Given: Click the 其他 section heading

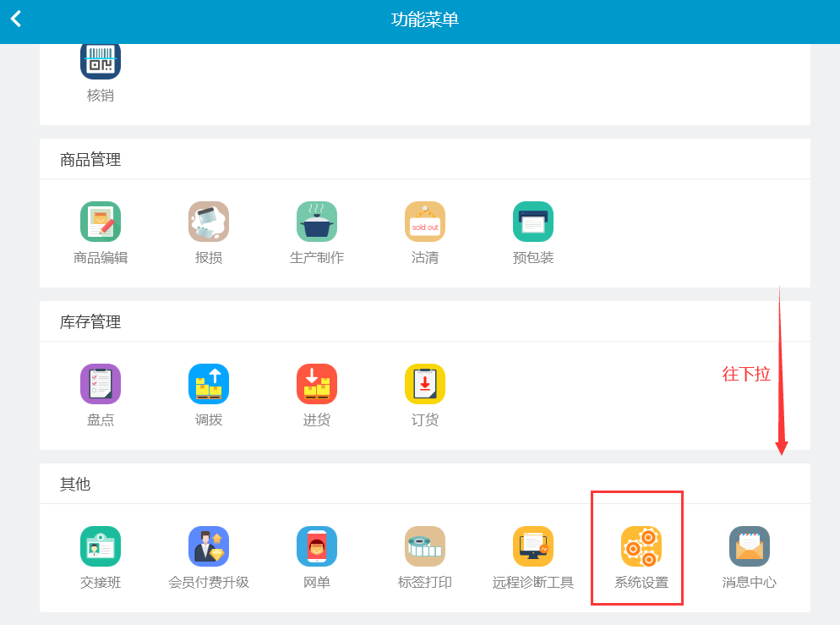Looking at the screenshot, I should (75, 484).
